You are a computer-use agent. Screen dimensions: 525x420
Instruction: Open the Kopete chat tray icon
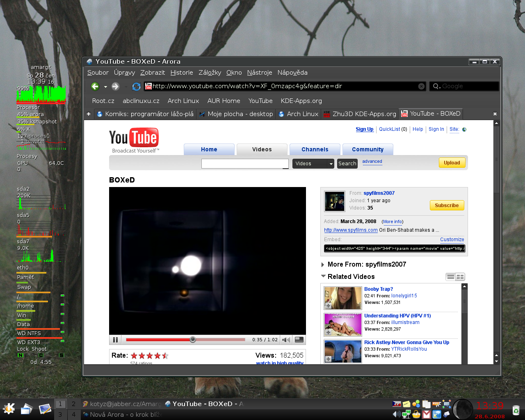[x=436, y=414]
